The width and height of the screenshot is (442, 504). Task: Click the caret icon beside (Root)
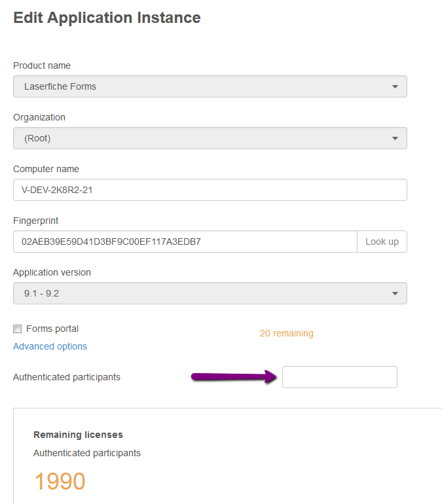395,139
